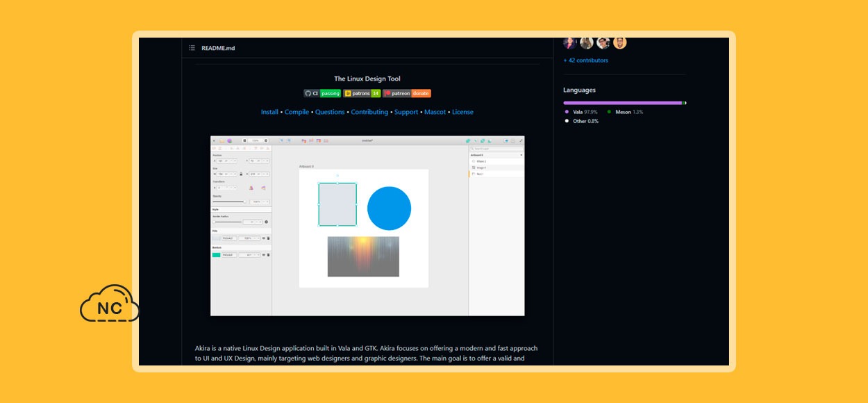Click the zoom out button in Akira's toolbar
868x403 pixels.
click(244, 140)
